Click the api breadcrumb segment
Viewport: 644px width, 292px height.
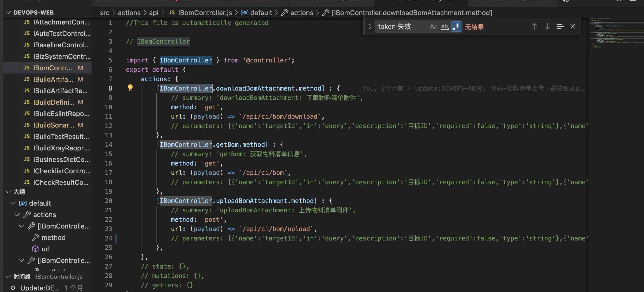(x=153, y=13)
